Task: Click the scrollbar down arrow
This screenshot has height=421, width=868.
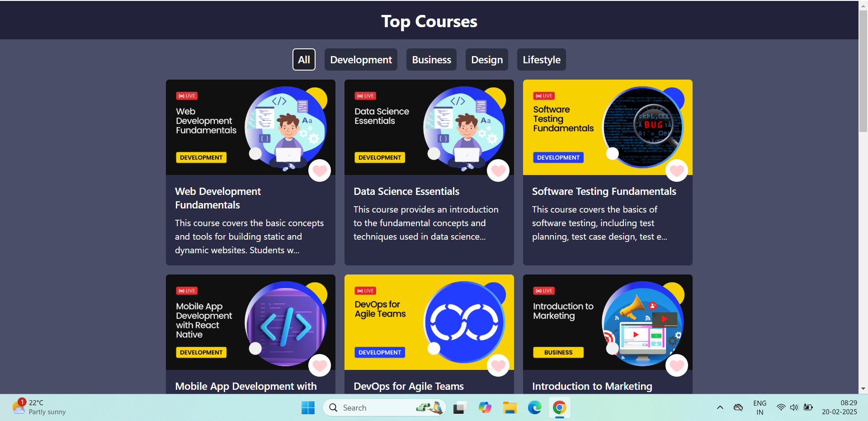Action: click(863, 388)
